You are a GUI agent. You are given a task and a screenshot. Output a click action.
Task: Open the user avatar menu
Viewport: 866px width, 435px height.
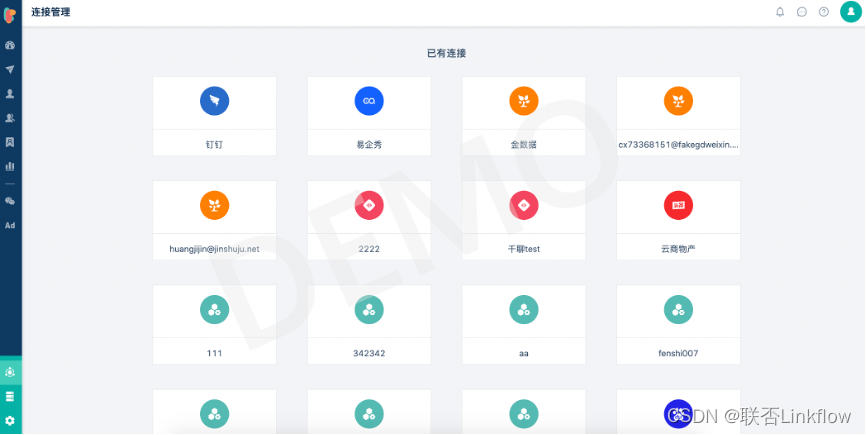tap(851, 12)
